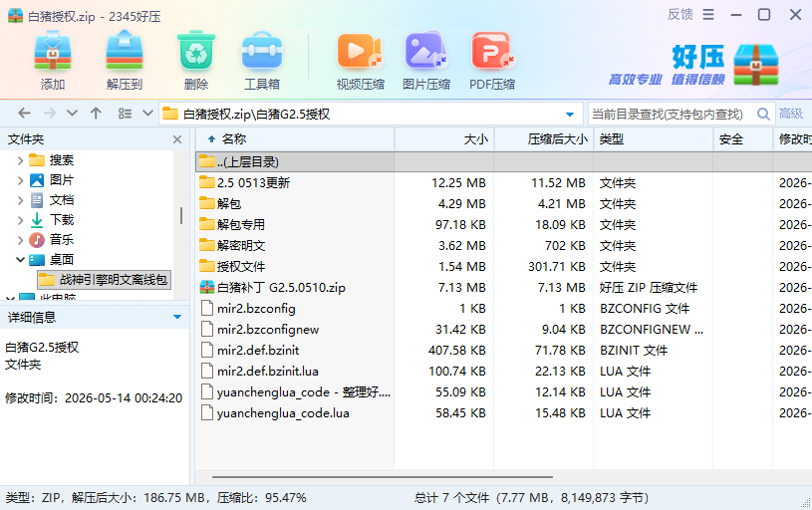812x510 pixels.
Task: Click the 12.25 MB size cell
Action: 459,182
